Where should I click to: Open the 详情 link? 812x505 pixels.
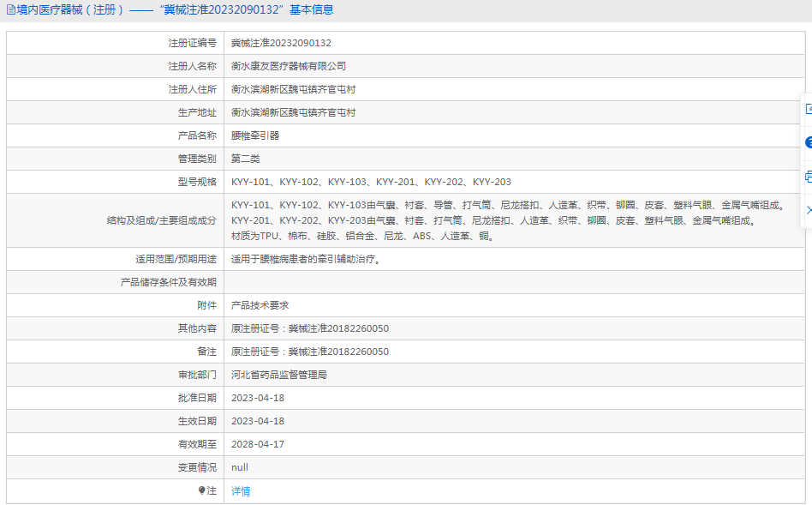point(241,491)
